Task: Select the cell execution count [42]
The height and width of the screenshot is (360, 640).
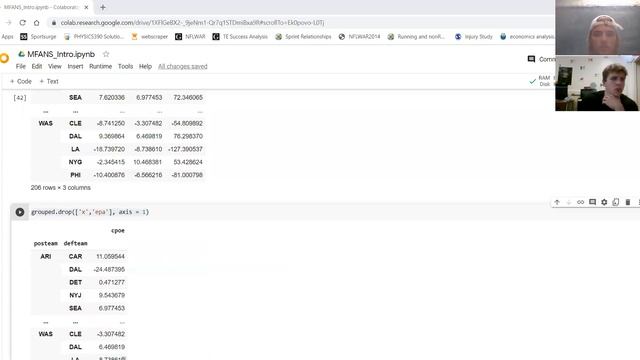Action: click(20, 98)
